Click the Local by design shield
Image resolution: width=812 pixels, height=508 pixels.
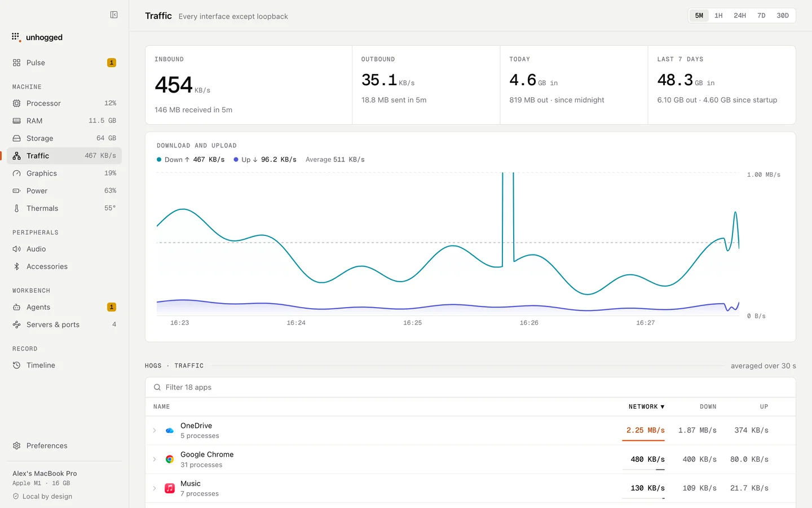click(x=16, y=496)
